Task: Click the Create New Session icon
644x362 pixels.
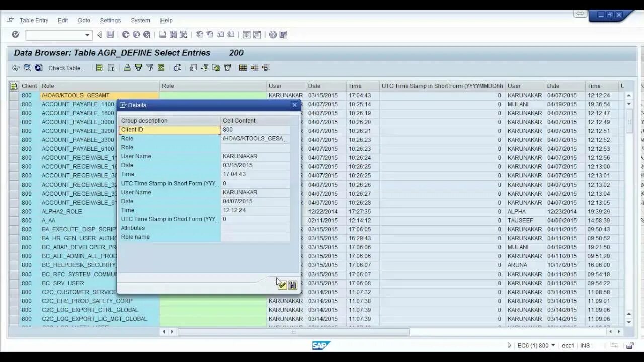Action: point(247,35)
